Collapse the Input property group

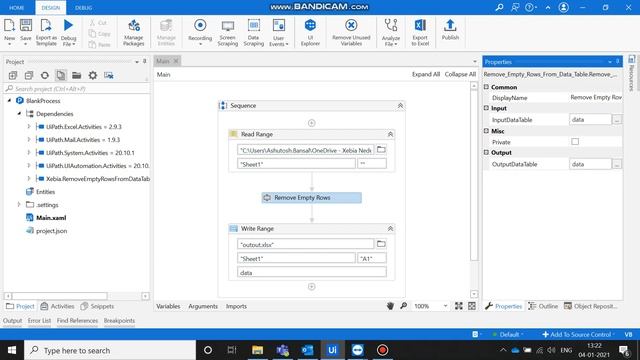point(486,108)
